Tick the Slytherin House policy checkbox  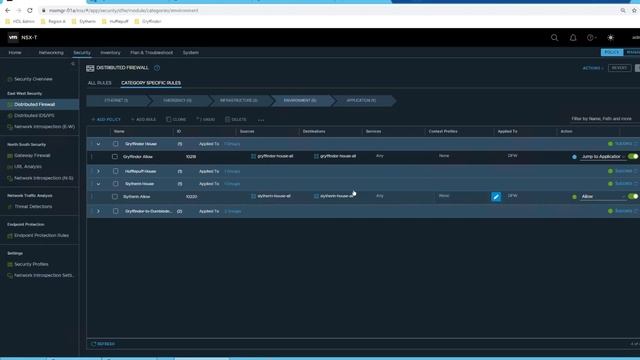pyautogui.click(x=116, y=184)
